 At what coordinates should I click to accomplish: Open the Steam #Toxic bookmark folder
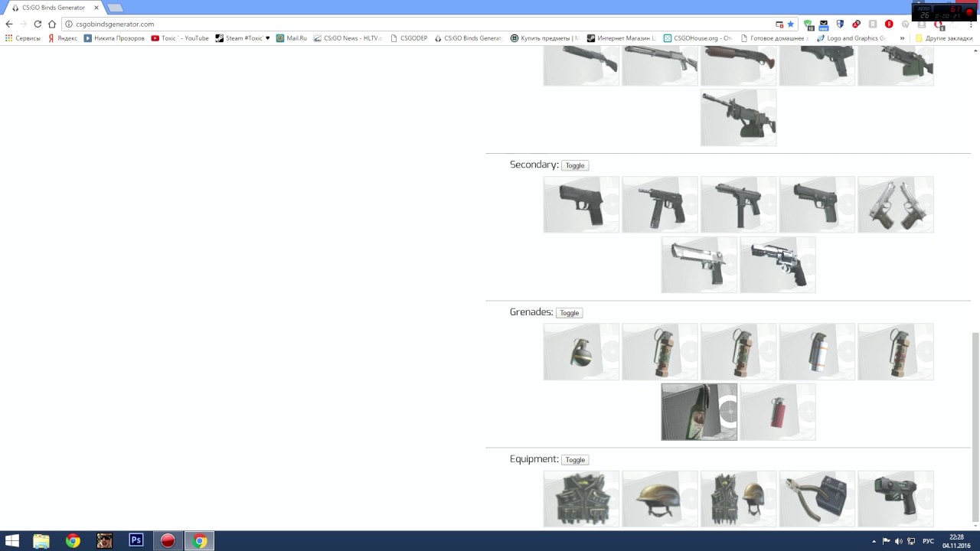click(243, 38)
